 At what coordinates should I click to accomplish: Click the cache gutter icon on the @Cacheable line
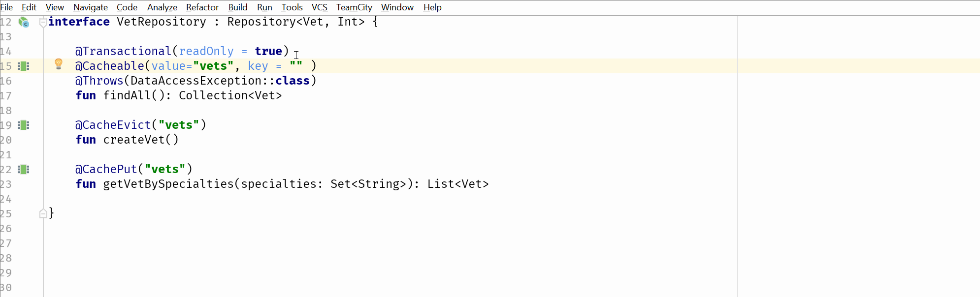point(24,66)
